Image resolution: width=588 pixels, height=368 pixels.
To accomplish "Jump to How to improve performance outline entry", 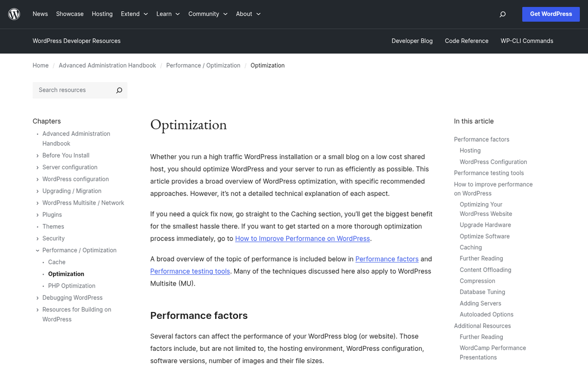I will pos(493,189).
